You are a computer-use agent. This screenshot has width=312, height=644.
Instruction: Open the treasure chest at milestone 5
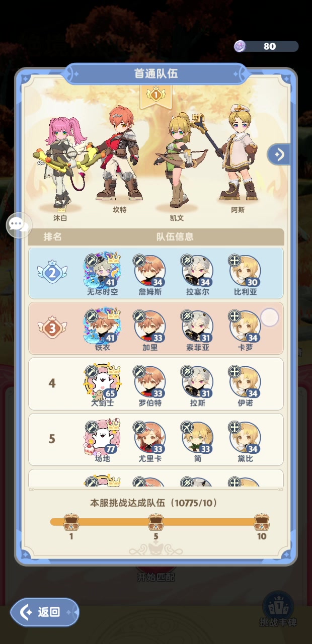point(156,522)
